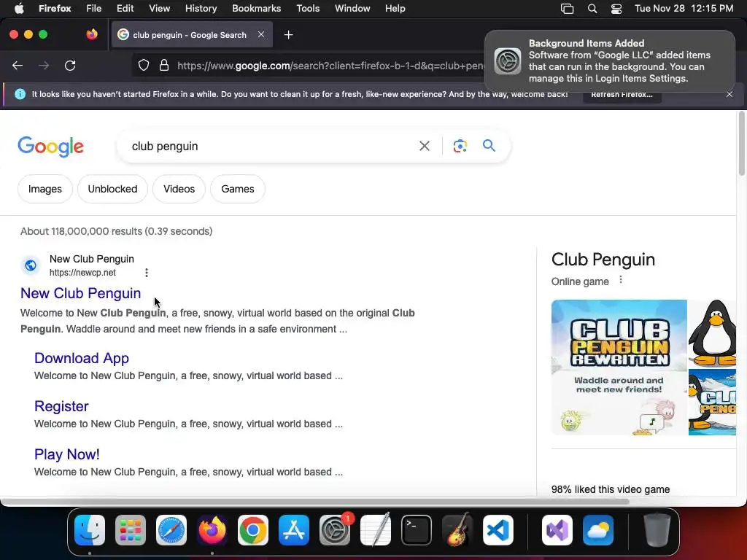The height and width of the screenshot is (560, 747).
Task: Click the page's vertical scrollbar
Action: pos(742,144)
